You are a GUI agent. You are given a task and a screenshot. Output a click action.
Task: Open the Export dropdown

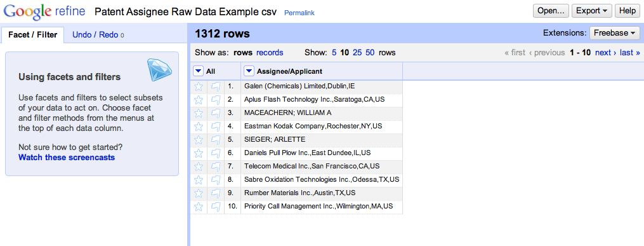coord(592,11)
